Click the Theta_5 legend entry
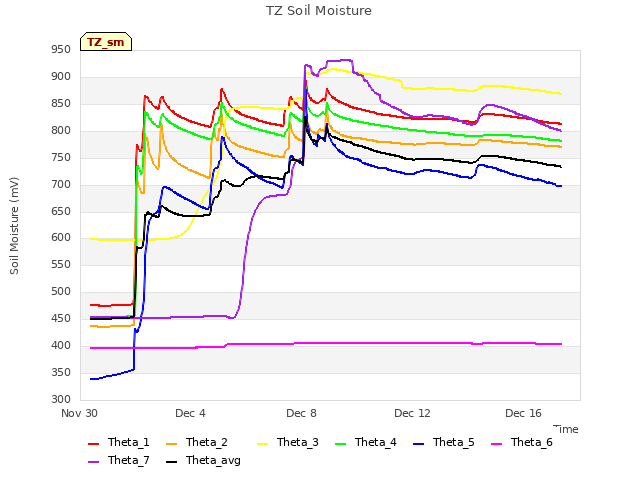 [x=443, y=442]
